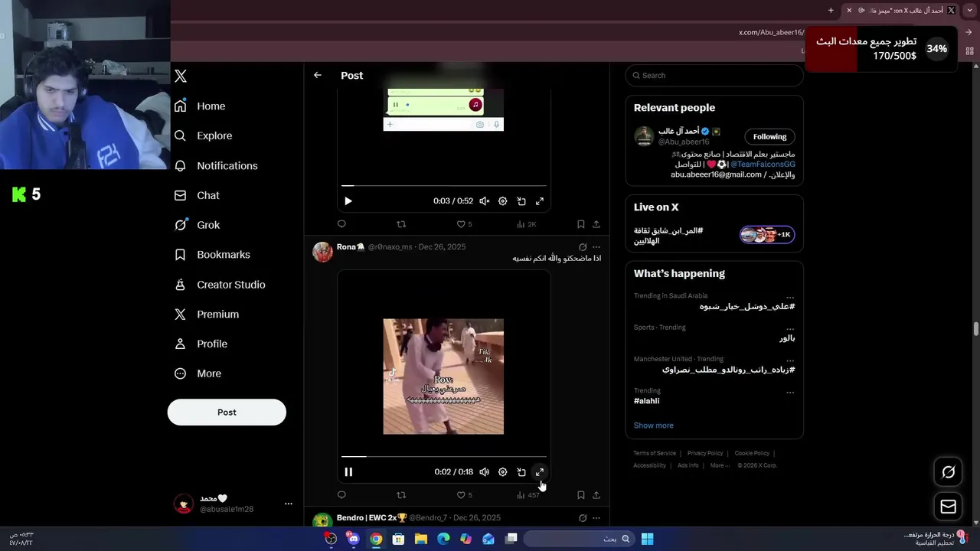The height and width of the screenshot is (551, 980).
Task: Open Grok icon on Bendro's post
Action: 583,518
